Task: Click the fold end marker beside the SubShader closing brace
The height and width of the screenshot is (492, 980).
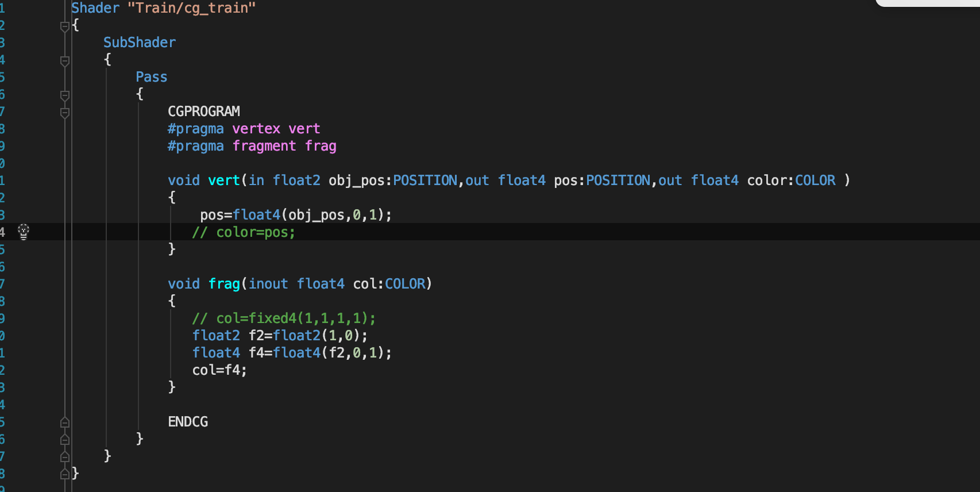Action: point(65,456)
